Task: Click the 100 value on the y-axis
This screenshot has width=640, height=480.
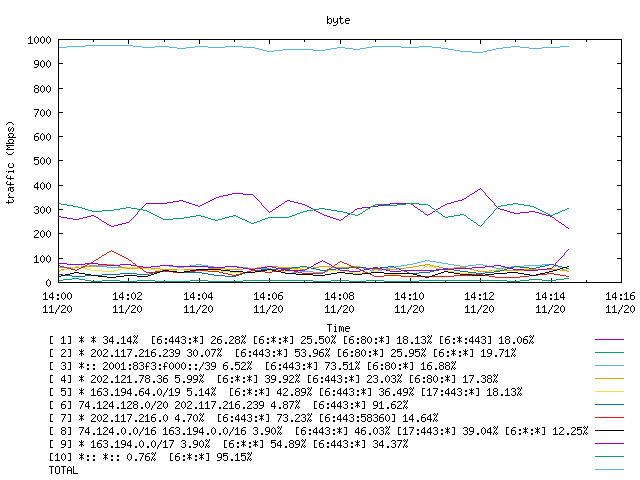Action: (42, 259)
